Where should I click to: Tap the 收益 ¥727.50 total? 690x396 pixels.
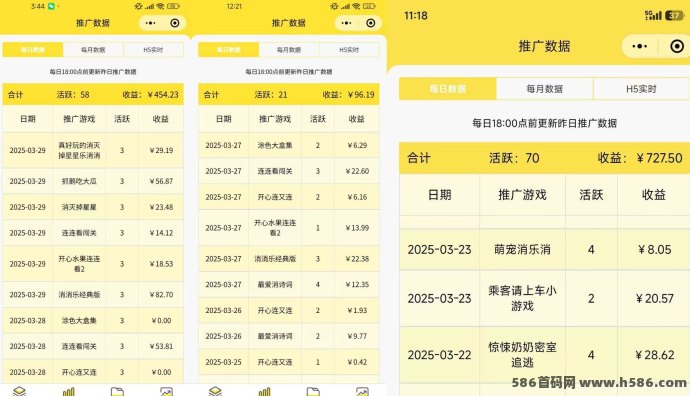(x=640, y=158)
